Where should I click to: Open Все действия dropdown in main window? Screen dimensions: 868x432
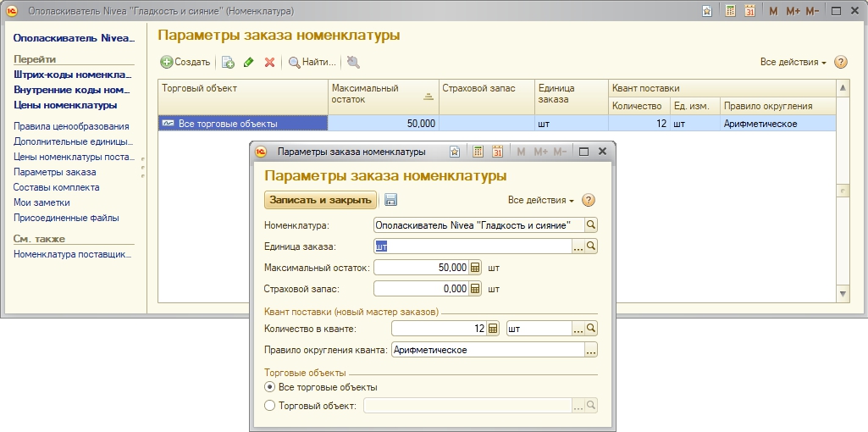point(793,62)
